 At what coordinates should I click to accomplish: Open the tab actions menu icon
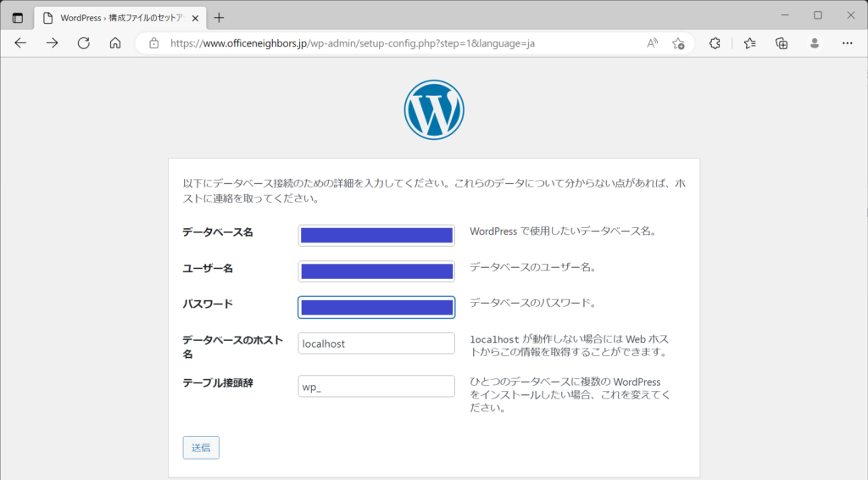tap(18, 17)
